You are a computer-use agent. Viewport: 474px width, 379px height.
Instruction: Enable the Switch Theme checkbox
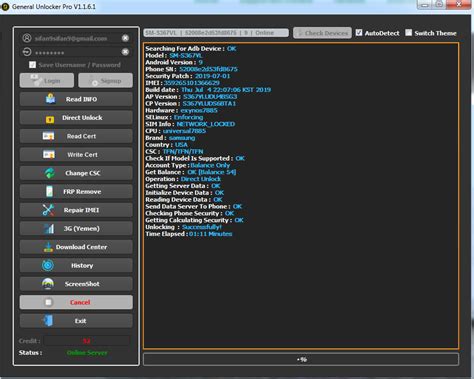409,33
